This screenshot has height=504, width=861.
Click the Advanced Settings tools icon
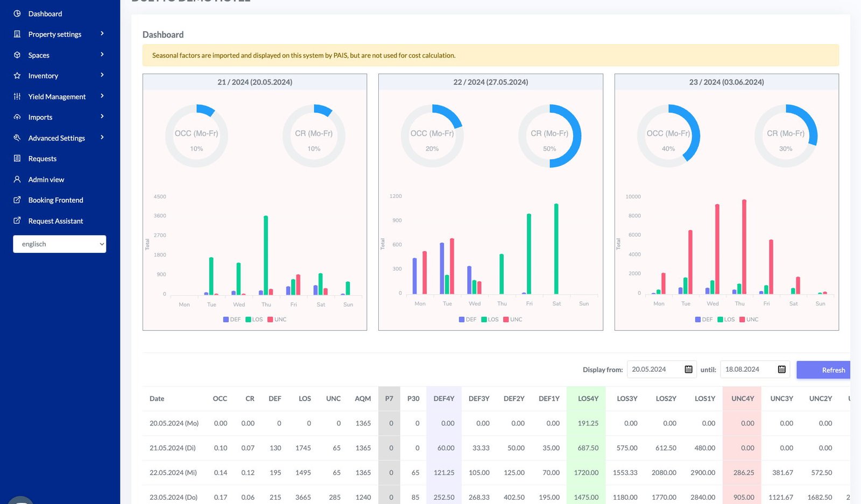[x=17, y=138]
